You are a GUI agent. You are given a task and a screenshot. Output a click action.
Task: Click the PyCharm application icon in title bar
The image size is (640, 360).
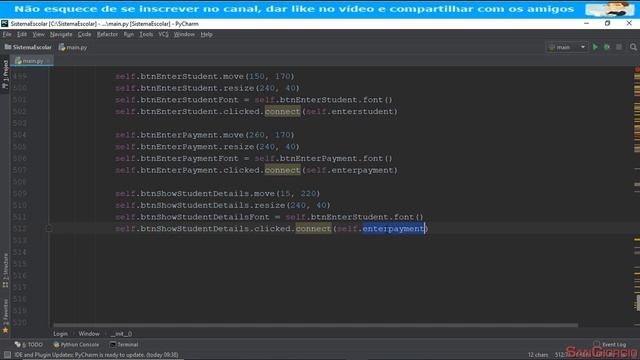[4, 24]
